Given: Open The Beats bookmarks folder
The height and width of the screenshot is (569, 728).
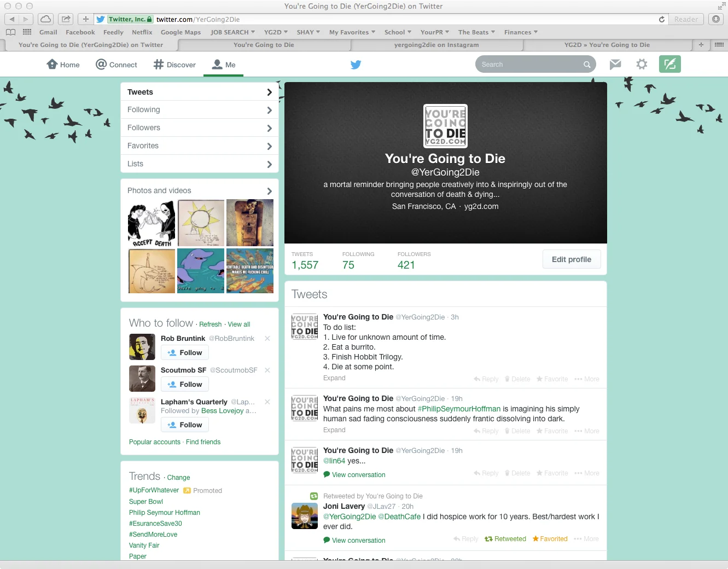Looking at the screenshot, I should pos(476,32).
